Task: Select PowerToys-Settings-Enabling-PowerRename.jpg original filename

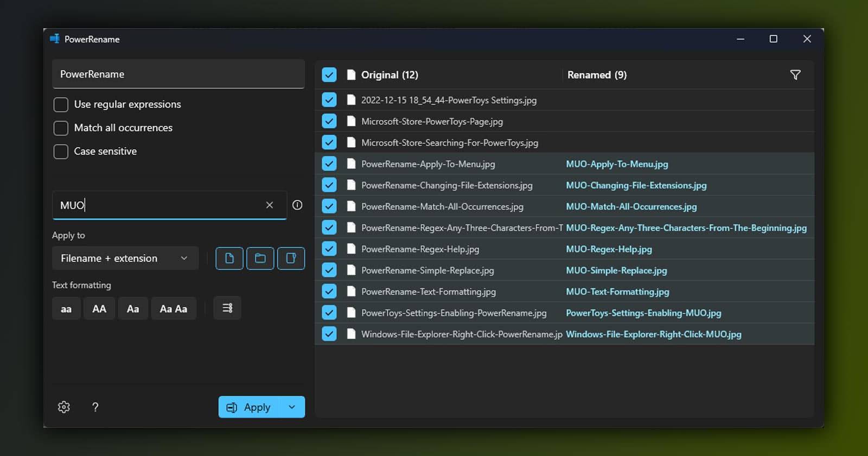Action: [x=454, y=313]
